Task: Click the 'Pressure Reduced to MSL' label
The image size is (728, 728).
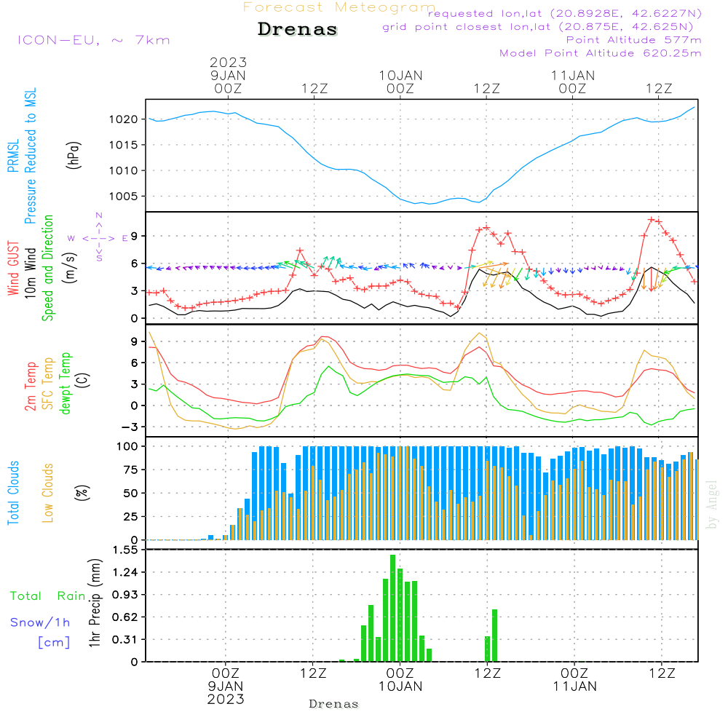Action: coord(30,156)
